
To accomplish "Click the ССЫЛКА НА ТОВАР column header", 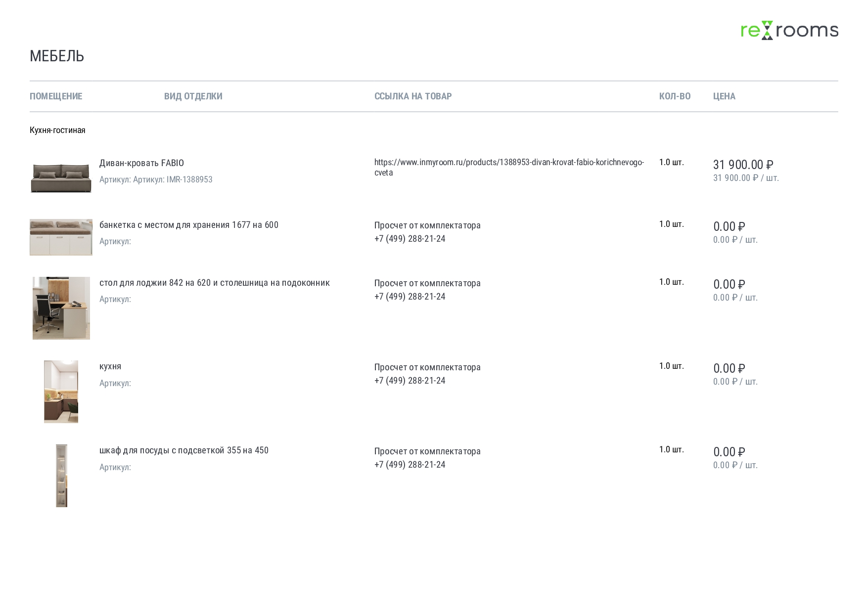I will point(412,96).
